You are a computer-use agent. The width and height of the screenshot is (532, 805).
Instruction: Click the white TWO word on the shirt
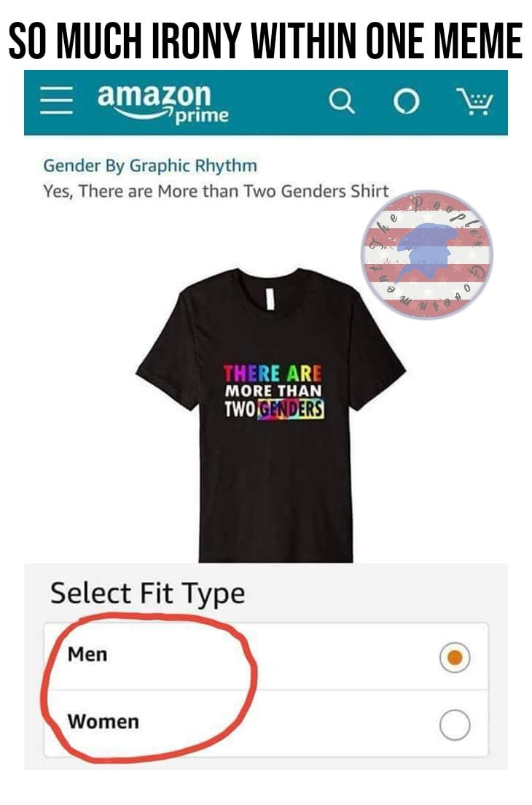pos(240,409)
